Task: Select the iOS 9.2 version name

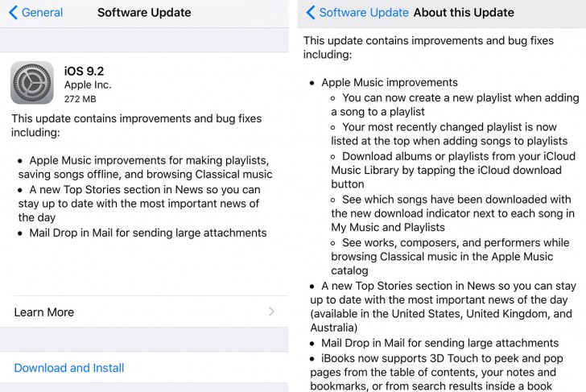Action: 84,71
